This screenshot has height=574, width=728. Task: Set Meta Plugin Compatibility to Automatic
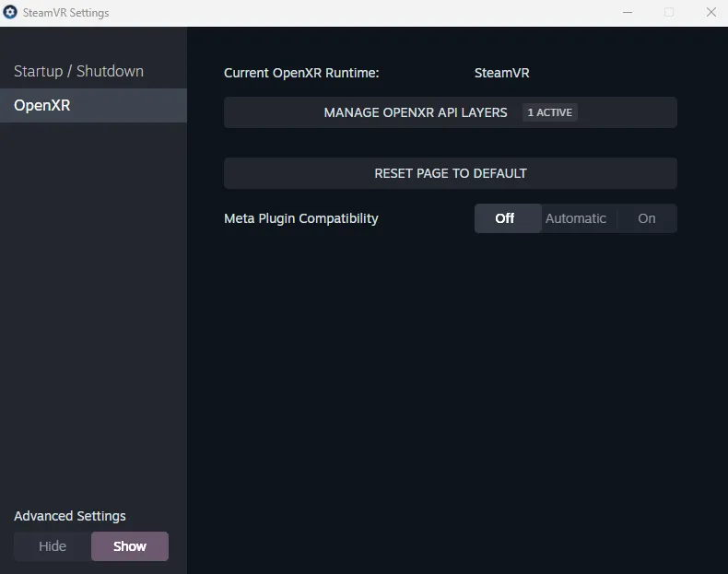coord(575,218)
